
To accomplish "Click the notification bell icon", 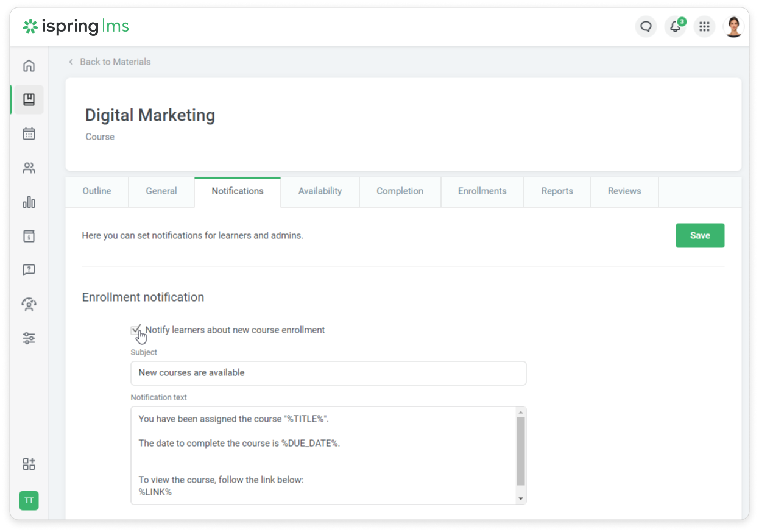I will pyautogui.click(x=675, y=27).
